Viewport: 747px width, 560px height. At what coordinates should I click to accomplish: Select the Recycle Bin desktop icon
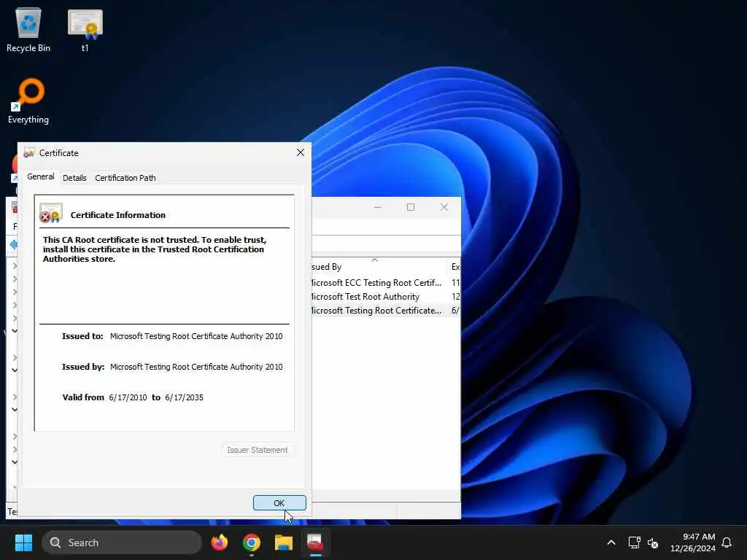pos(28,29)
